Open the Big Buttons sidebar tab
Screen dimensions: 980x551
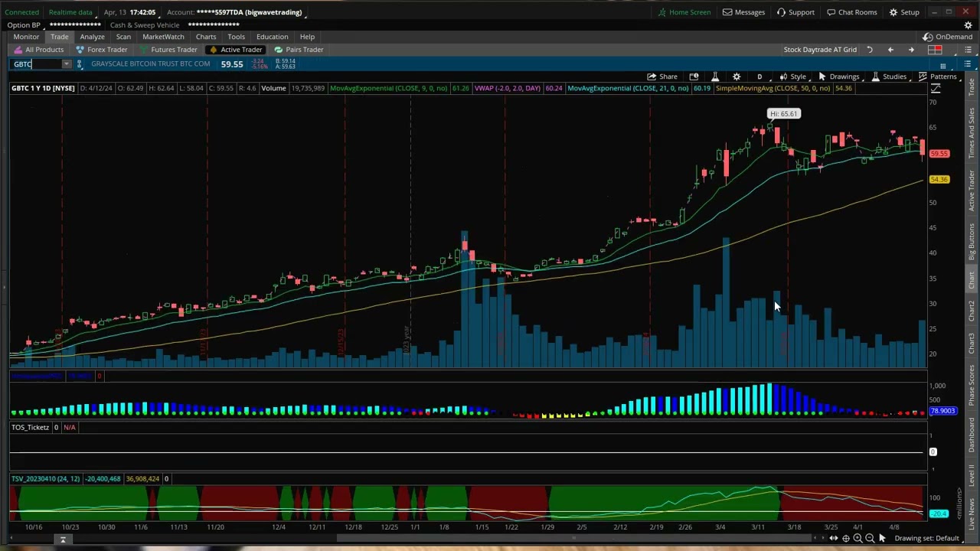coord(972,242)
